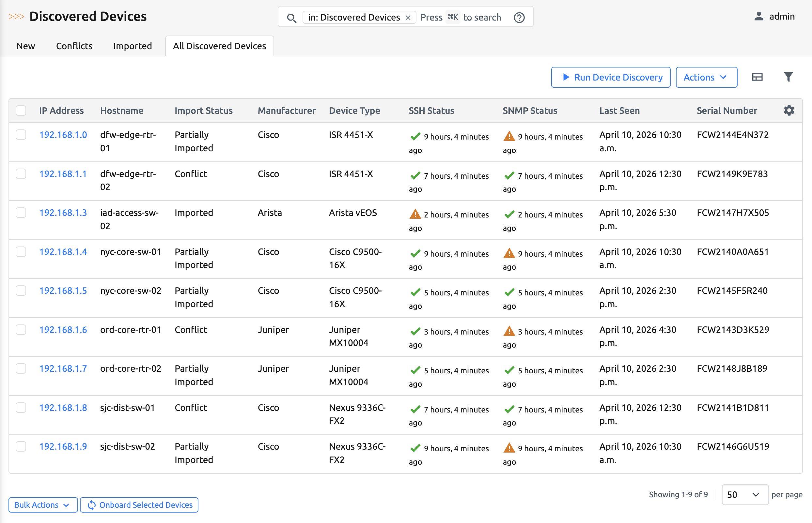
Task: Expand the Bulk Actions dropdown
Action: coord(42,505)
